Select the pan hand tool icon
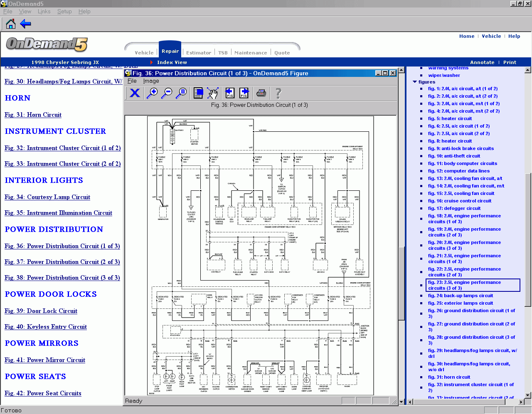 pos(212,93)
